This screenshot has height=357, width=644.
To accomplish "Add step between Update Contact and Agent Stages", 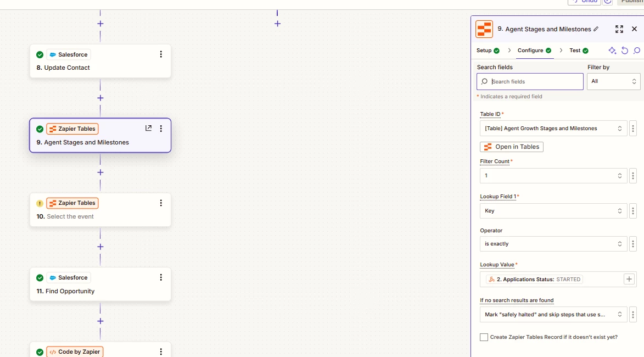I will click(x=100, y=98).
